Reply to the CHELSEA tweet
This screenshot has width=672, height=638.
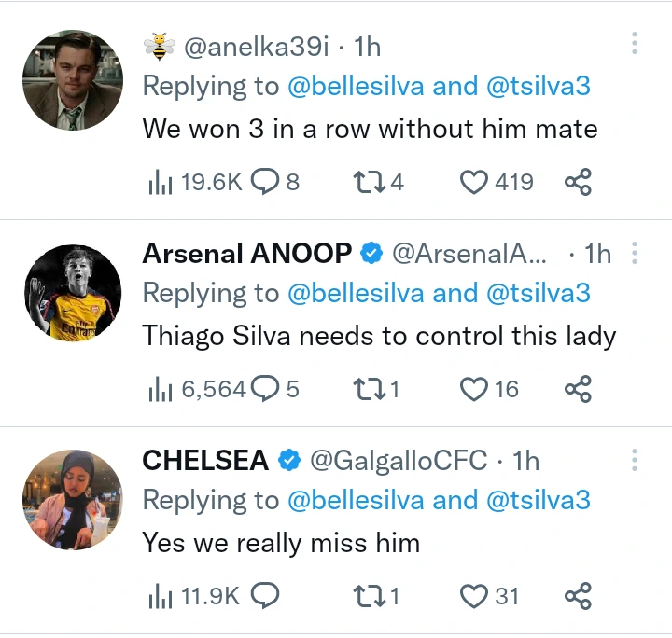click(x=265, y=596)
